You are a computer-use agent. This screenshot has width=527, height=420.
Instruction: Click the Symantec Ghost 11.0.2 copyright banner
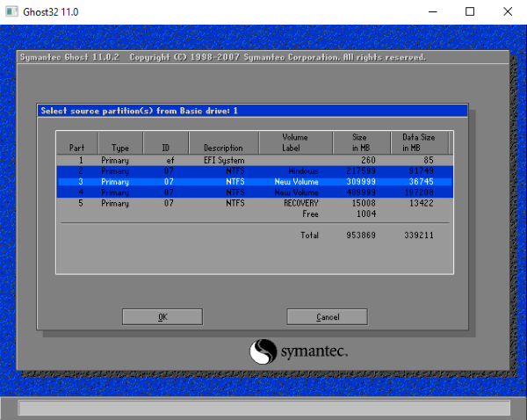pos(222,57)
